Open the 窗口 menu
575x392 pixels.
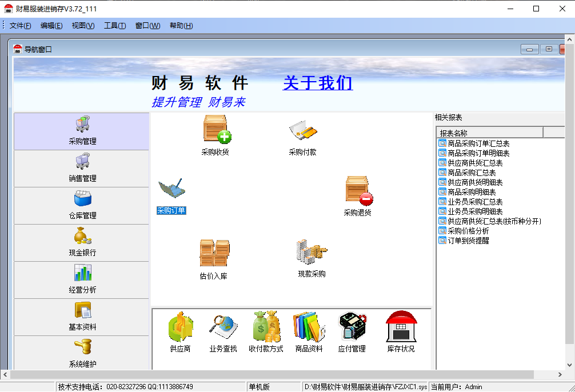147,25
